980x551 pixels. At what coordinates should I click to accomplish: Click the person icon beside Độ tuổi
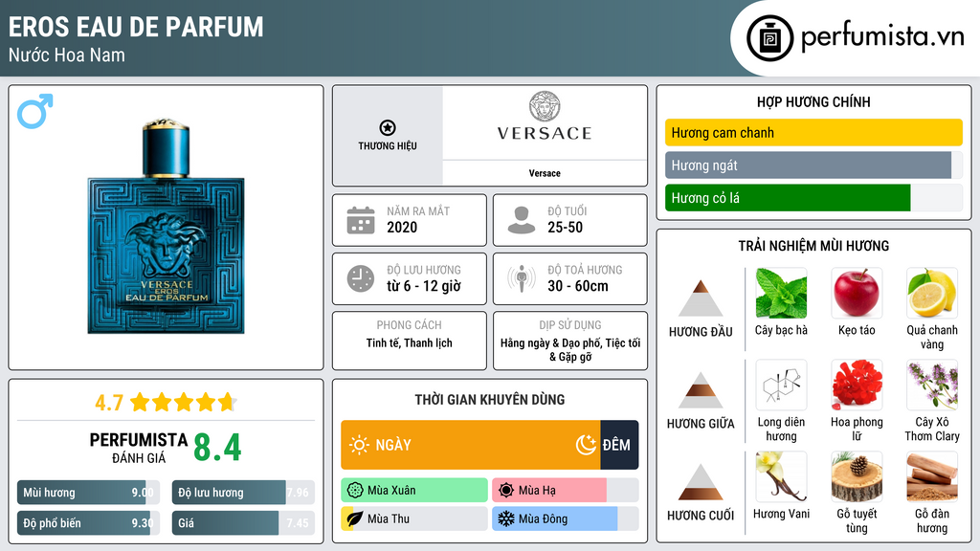(522, 220)
